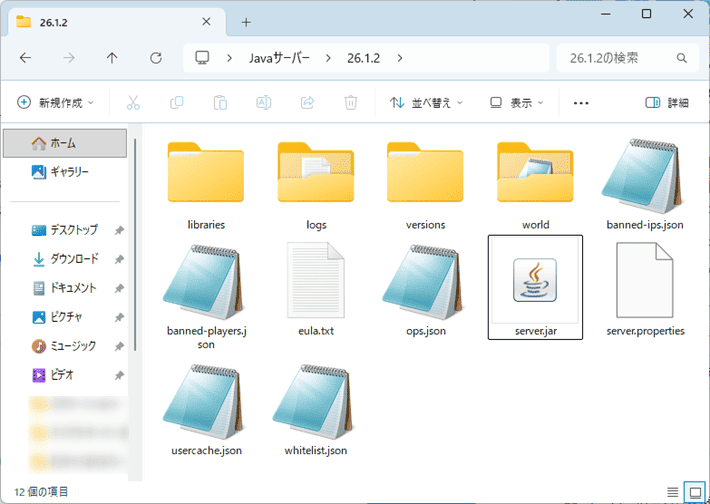The height and width of the screenshot is (504, 710).
Task: Go back with the left arrow button
Action: pos(25,58)
